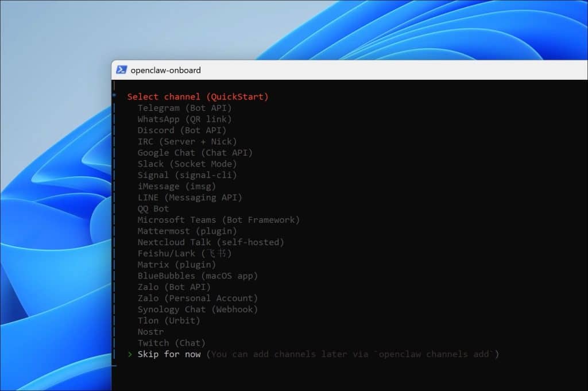Pick Mattermost (plugin) option
The width and height of the screenshot is (588, 391).
coord(187,231)
